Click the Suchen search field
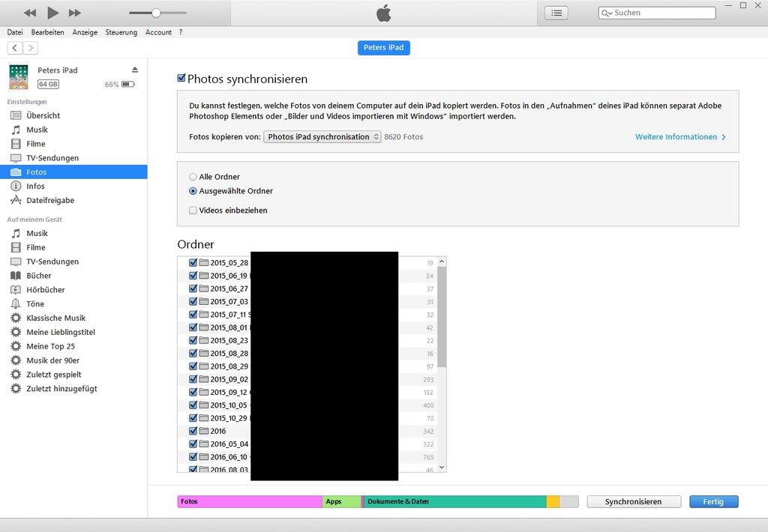The height and width of the screenshot is (532, 768). click(657, 13)
